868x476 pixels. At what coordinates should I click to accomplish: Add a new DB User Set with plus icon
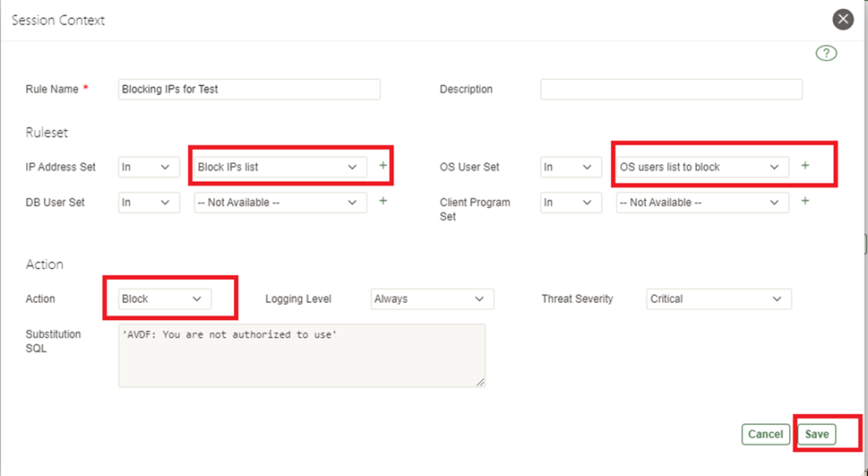[x=383, y=201]
